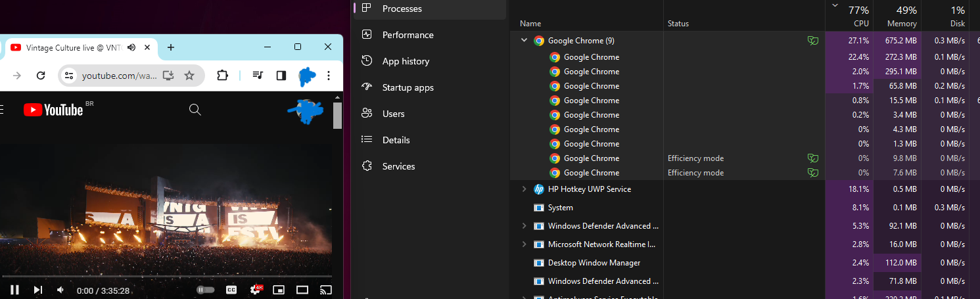The image size is (980, 299).
Task: Click the YouTube logo
Action: coord(54,109)
